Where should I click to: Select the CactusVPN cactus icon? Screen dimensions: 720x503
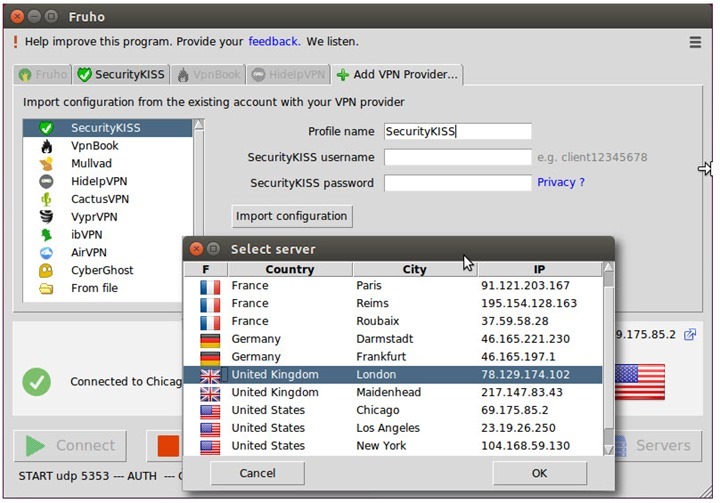(x=46, y=199)
